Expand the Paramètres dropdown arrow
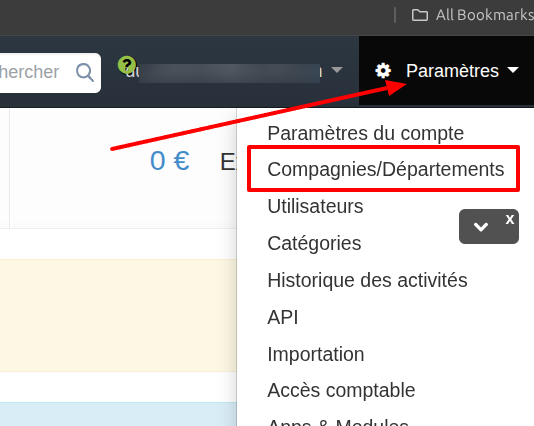The height and width of the screenshot is (426, 534). pyautogui.click(x=513, y=70)
